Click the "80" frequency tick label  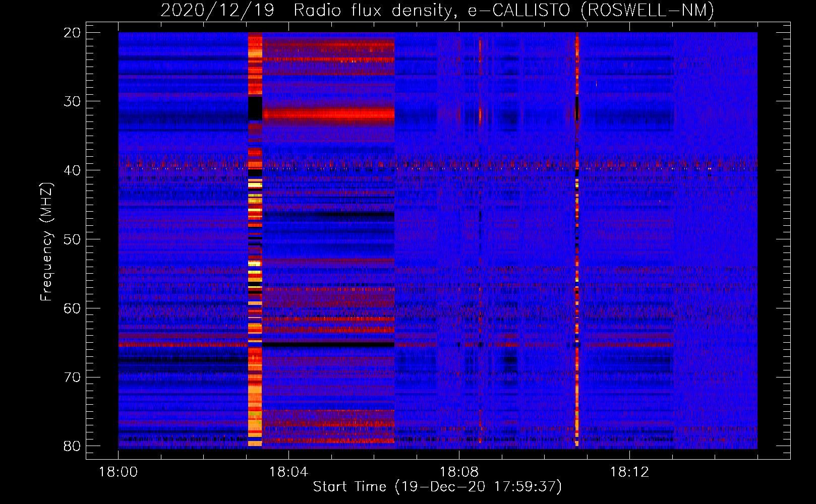(72, 446)
